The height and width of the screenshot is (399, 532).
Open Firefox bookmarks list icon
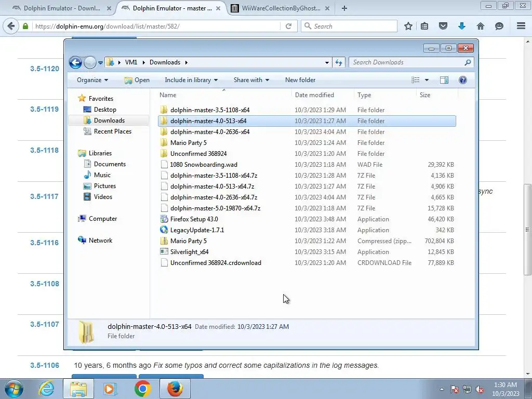(424, 26)
